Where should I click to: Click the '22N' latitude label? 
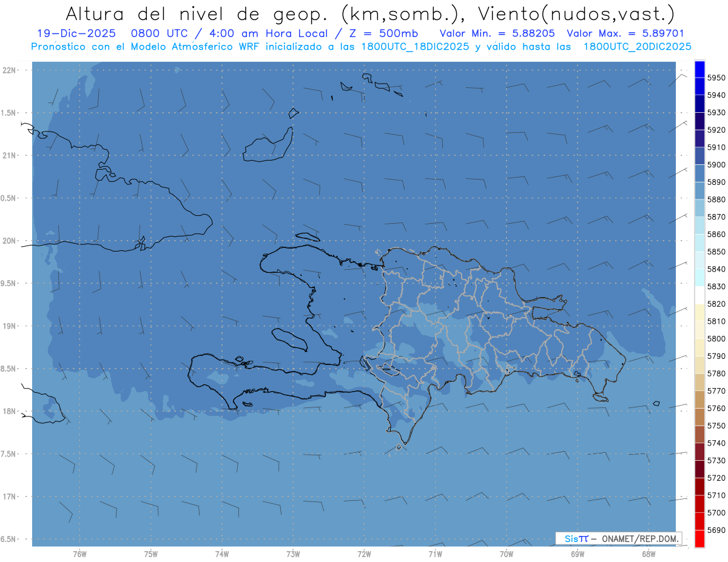click(8, 70)
